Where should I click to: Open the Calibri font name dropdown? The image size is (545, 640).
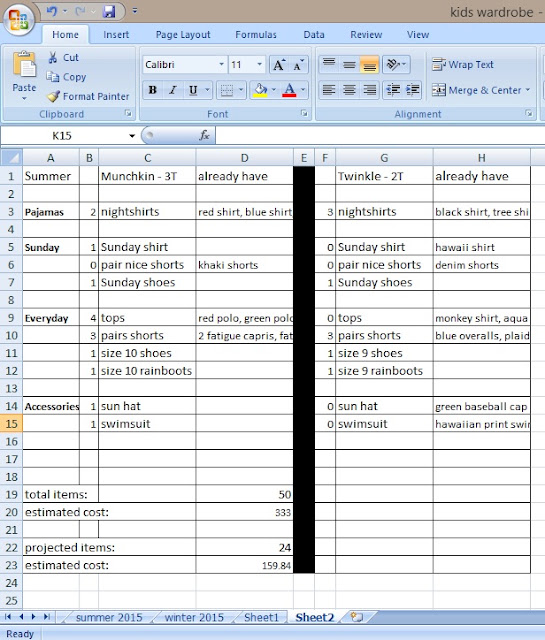coord(221,64)
